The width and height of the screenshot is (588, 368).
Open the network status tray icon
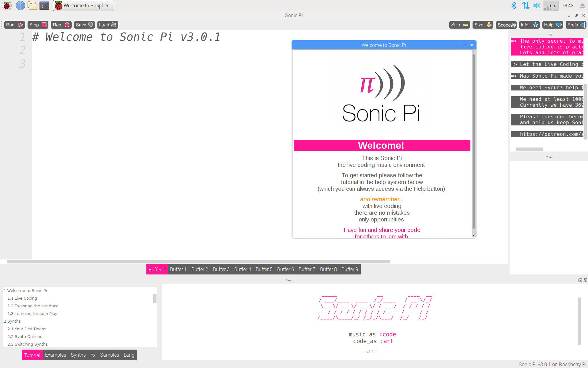pos(526,6)
